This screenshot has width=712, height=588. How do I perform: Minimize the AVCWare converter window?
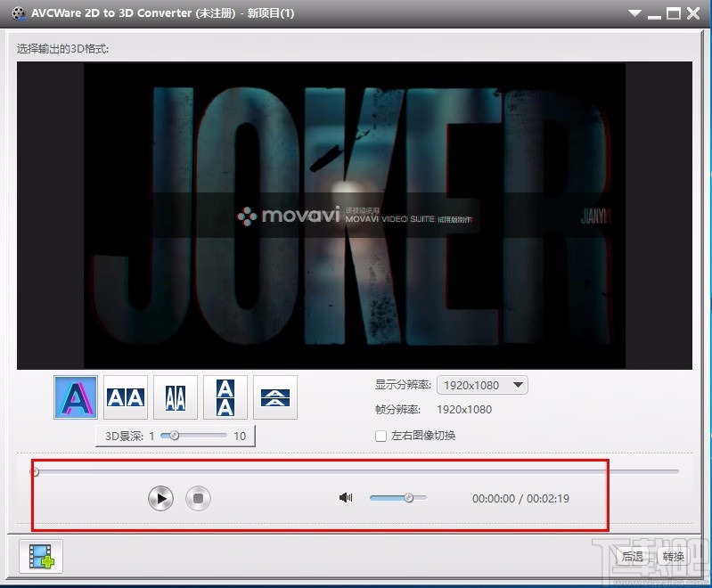point(654,16)
